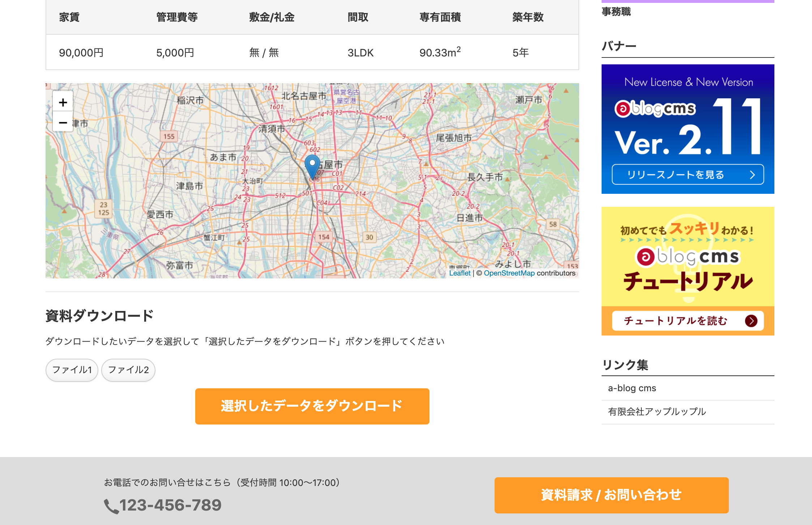Click the a-blog cms logo in the Ver. 2.11 banner
Image resolution: width=812 pixels, height=525 pixels.
(655, 108)
